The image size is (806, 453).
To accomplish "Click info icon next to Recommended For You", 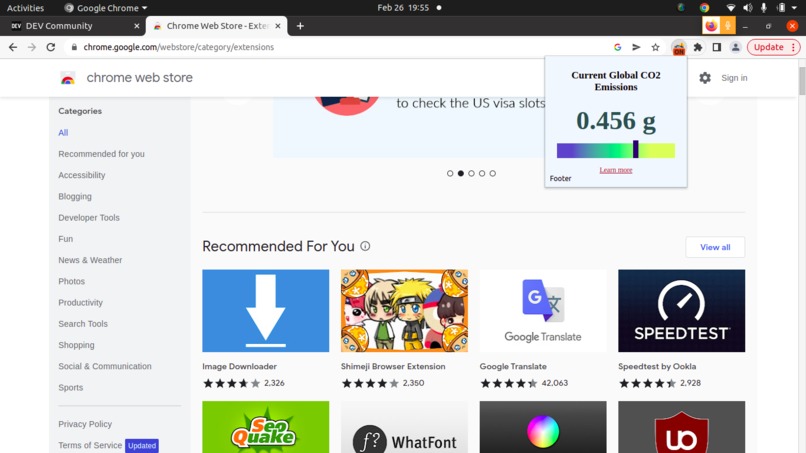I will 365,246.
